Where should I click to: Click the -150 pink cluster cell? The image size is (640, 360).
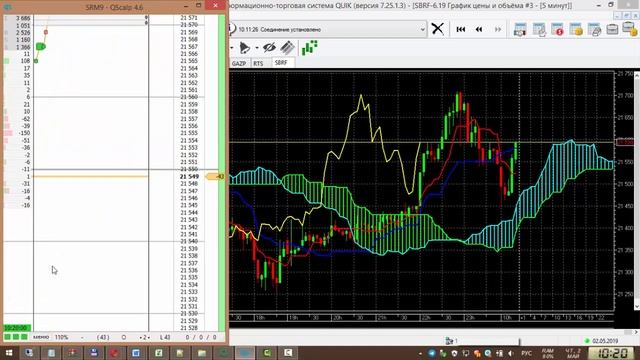(x=18, y=133)
